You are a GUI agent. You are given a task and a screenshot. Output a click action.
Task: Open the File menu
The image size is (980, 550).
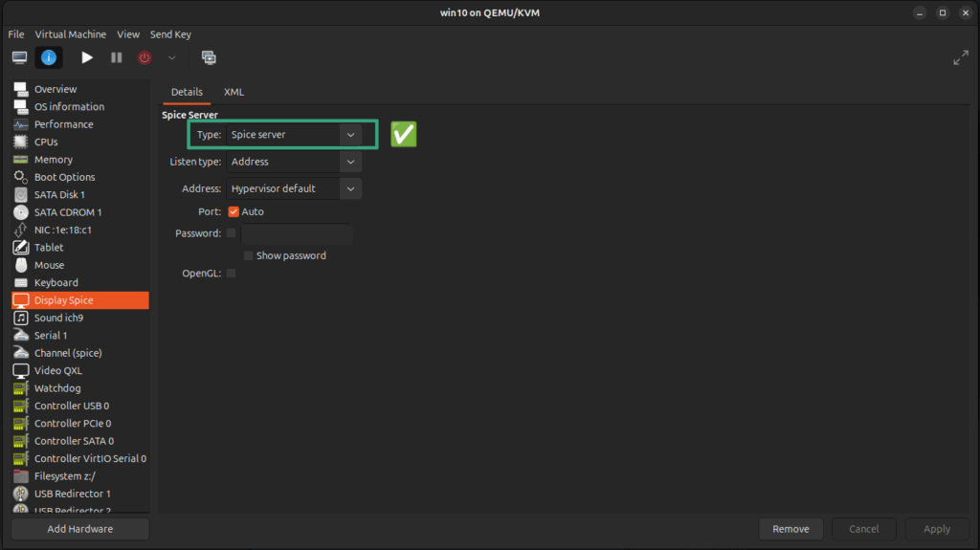tap(16, 34)
